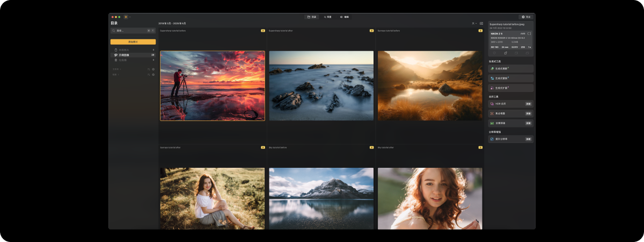644x242 pixels.
Task: Open the sunset photographer thumbnail
Action: tap(213, 86)
